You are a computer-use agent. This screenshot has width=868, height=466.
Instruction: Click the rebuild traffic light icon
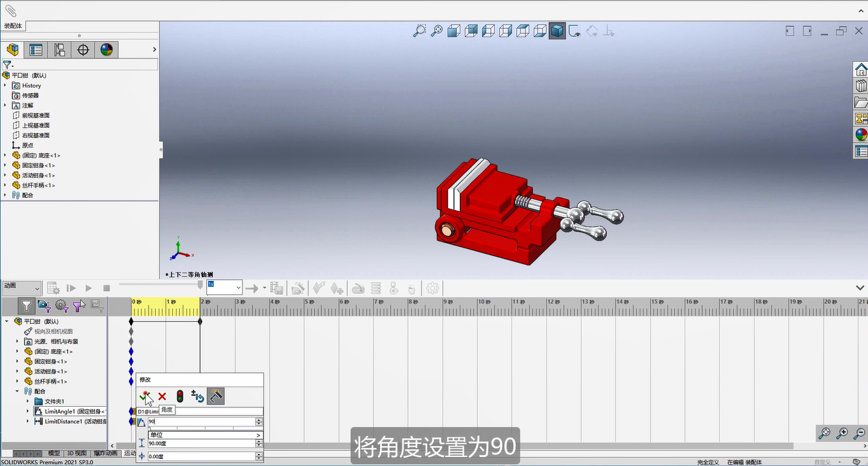click(x=180, y=396)
